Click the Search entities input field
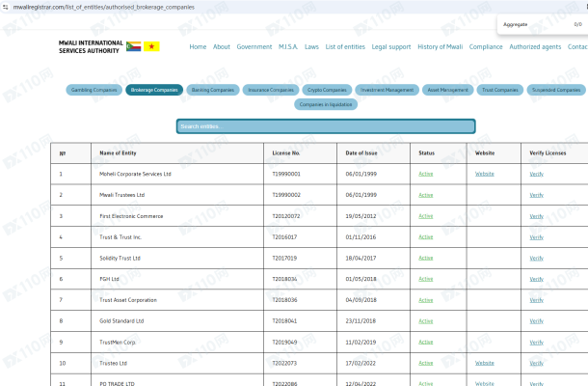 pos(326,126)
